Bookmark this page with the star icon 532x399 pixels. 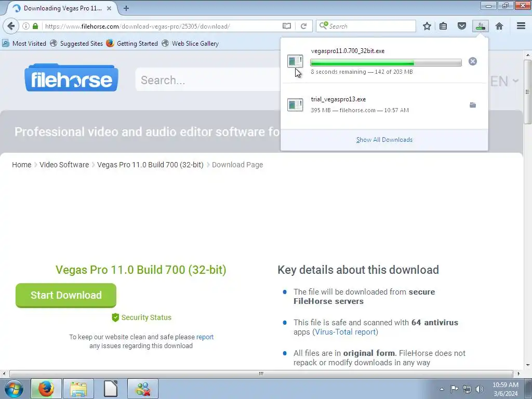click(427, 26)
